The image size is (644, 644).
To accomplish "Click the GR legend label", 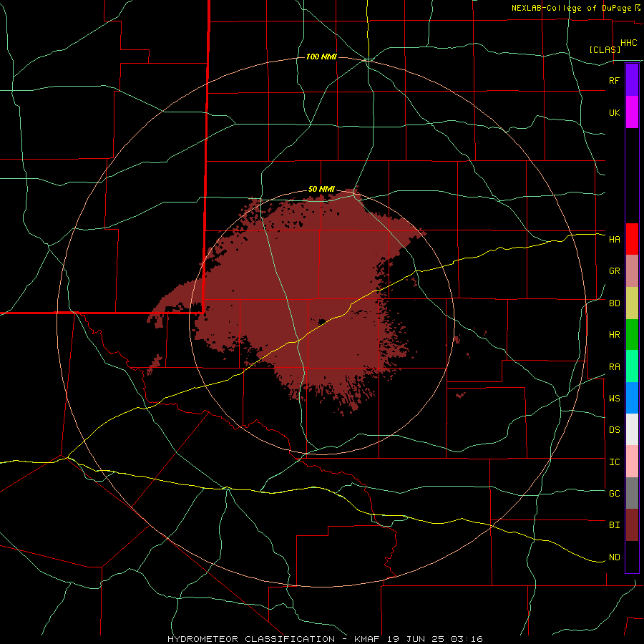I will tap(614, 271).
